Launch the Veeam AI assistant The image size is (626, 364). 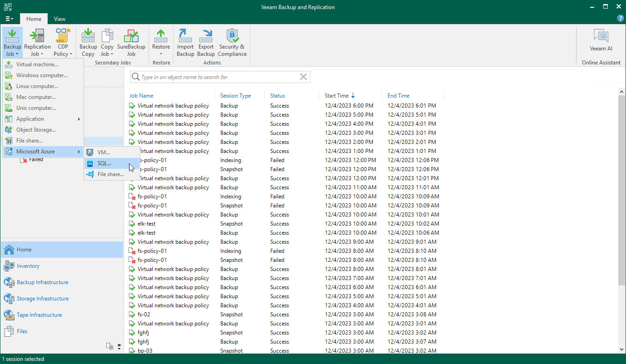[x=601, y=40]
